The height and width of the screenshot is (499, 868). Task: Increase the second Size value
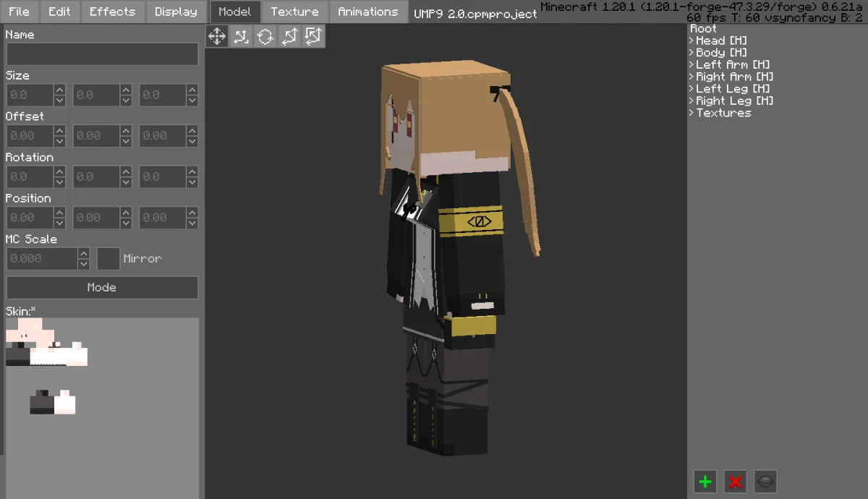coord(127,90)
